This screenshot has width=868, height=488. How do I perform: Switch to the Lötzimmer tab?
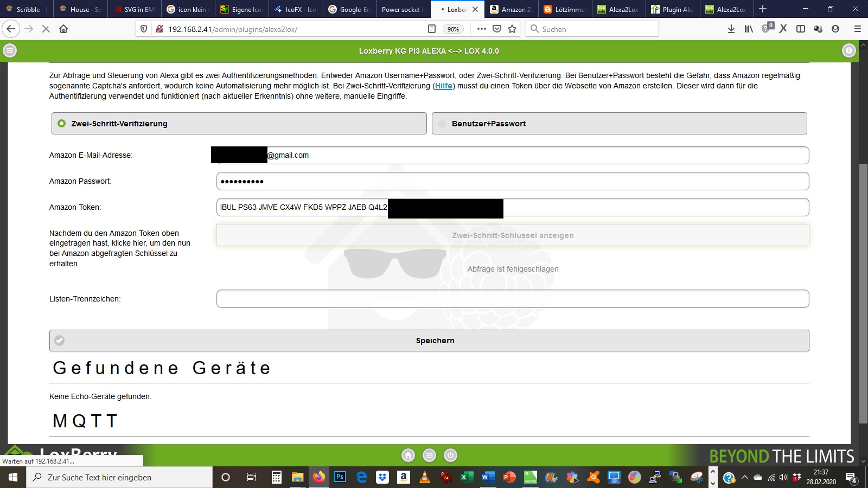pyautogui.click(x=564, y=9)
